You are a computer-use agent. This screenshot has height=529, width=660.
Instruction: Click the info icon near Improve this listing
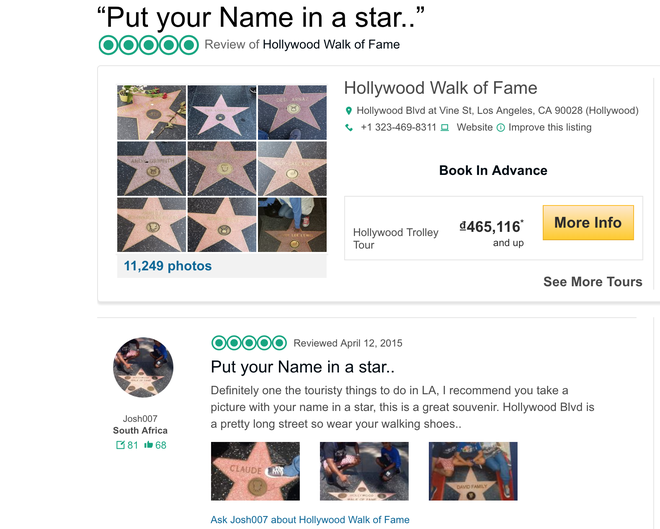click(x=501, y=128)
